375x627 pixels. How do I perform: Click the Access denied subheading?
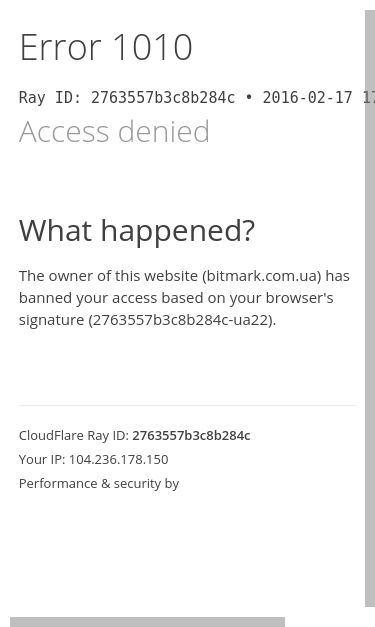[114, 131]
